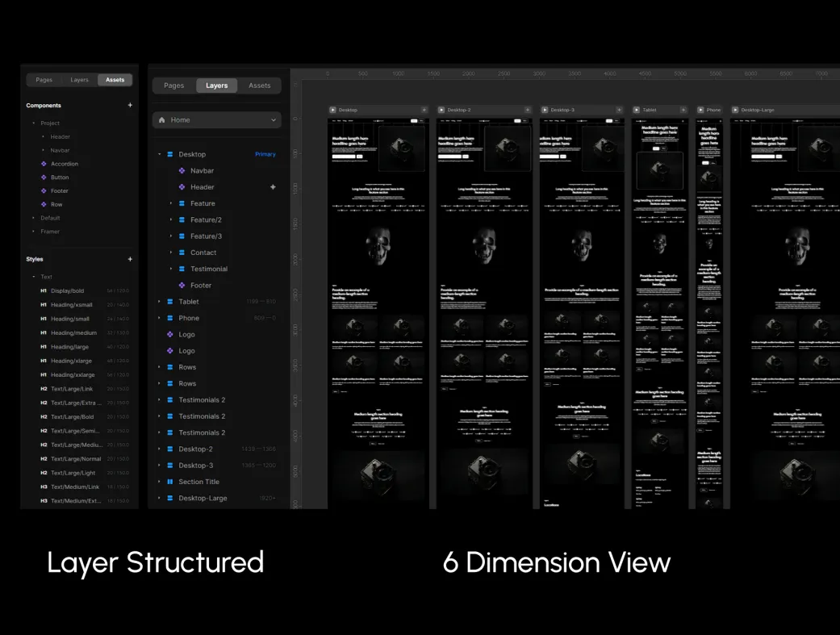
Task: Select the Footer layer under Desktop
Action: (201, 286)
